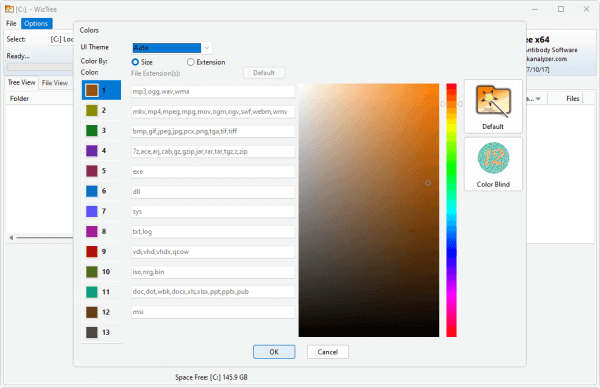The height and width of the screenshot is (388, 600).
Task: Pick color swatch 11 (teal)
Action: click(92, 292)
